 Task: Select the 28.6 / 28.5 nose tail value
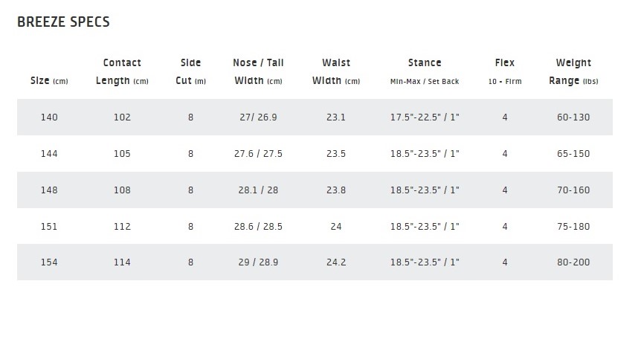[258, 226]
